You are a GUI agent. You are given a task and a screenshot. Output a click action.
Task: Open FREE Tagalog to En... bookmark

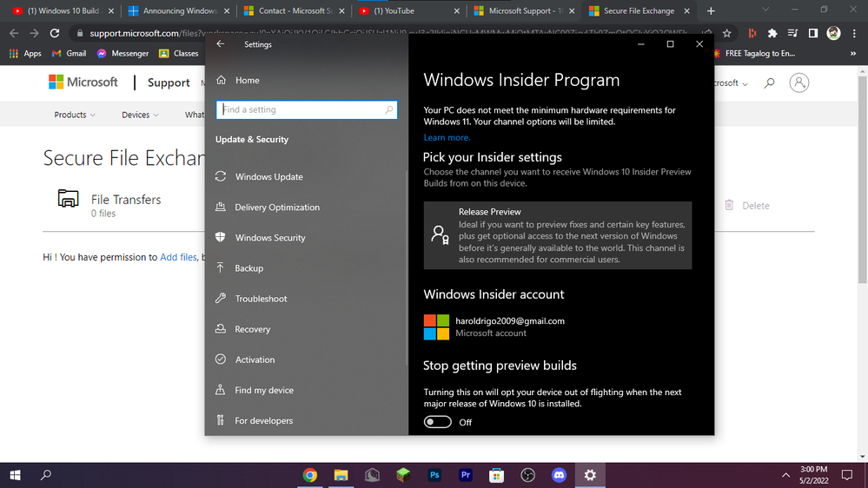pos(754,53)
